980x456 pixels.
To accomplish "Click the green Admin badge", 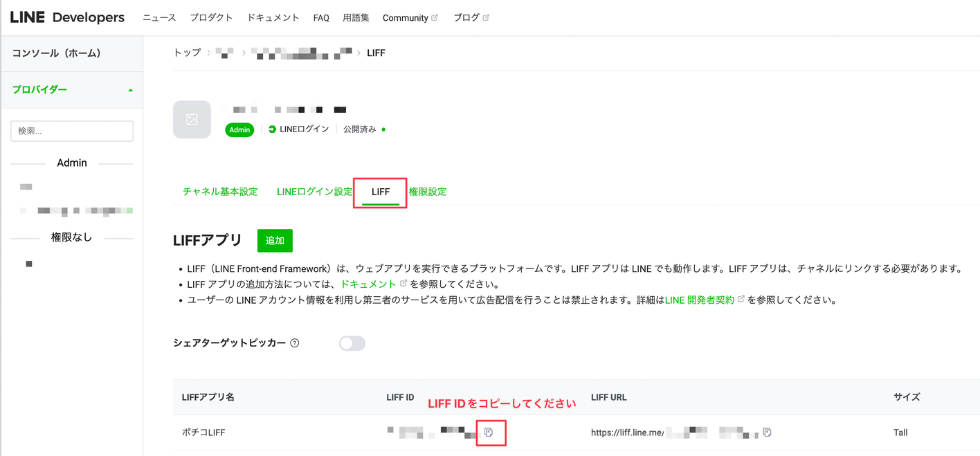I will 239,129.
